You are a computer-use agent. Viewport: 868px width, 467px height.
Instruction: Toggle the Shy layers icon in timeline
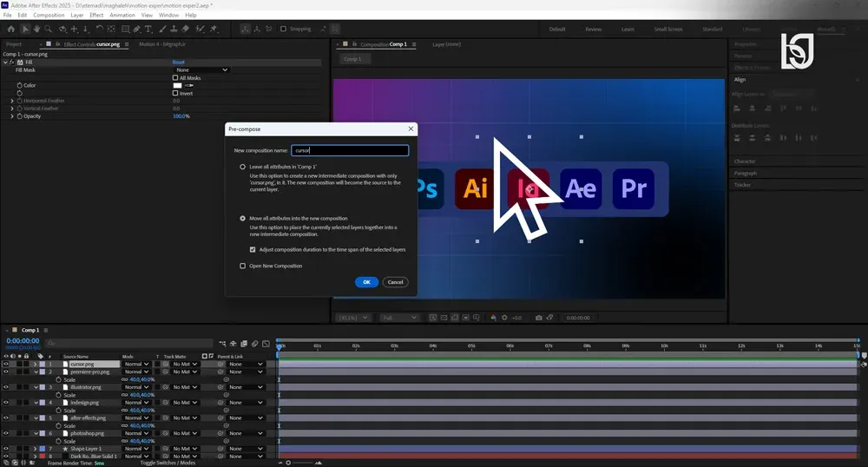pos(233,344)
